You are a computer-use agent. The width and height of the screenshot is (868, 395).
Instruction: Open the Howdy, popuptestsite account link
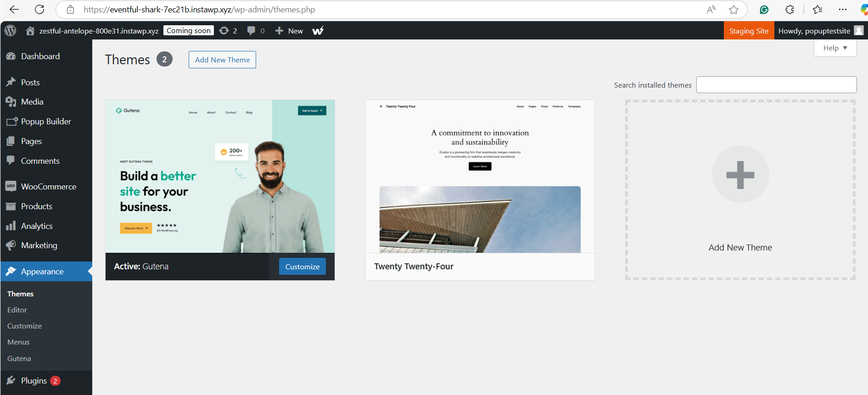pyautogui.click(x=814, y=31)
